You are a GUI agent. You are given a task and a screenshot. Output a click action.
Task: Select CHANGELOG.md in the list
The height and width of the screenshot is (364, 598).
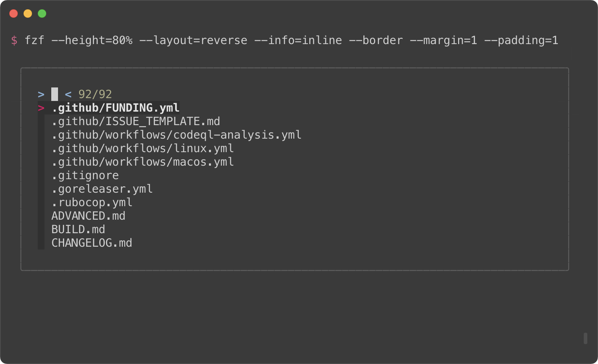(x=92, y=243)
